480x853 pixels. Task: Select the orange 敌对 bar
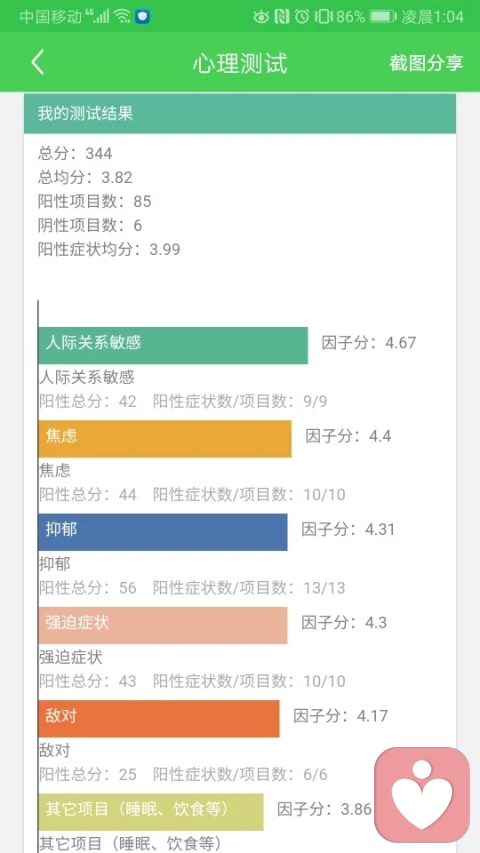(x=159, y=719)
